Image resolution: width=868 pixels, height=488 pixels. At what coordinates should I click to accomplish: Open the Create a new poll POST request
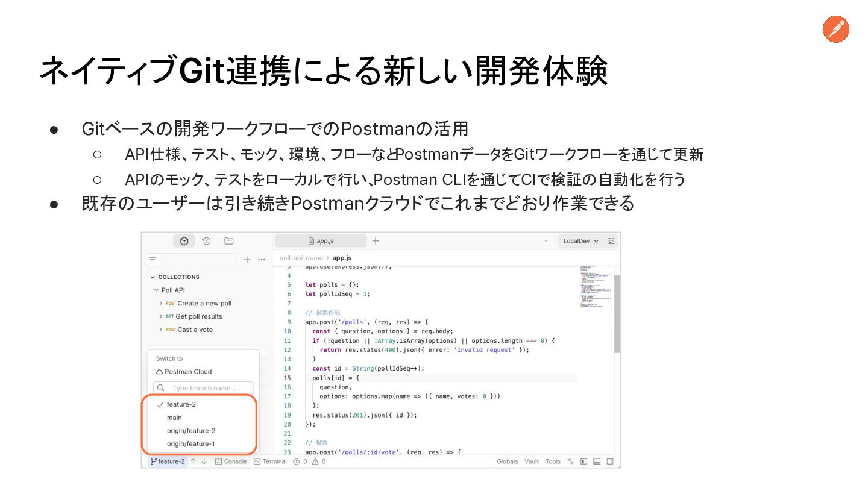tap(198, 304)
